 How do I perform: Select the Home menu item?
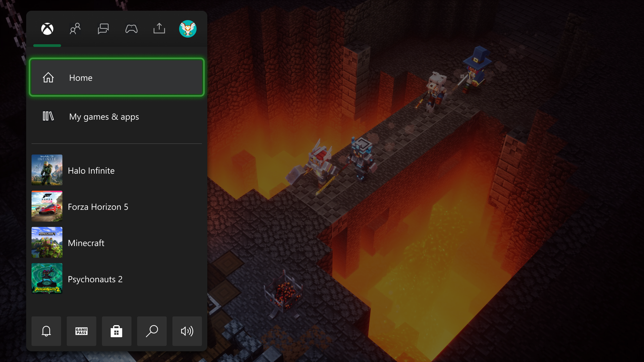coord(116,77)
